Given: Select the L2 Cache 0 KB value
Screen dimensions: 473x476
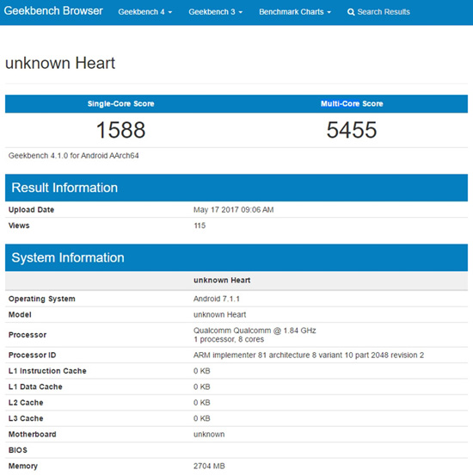Looking at the screenshot, I should (x=202, y=403).
